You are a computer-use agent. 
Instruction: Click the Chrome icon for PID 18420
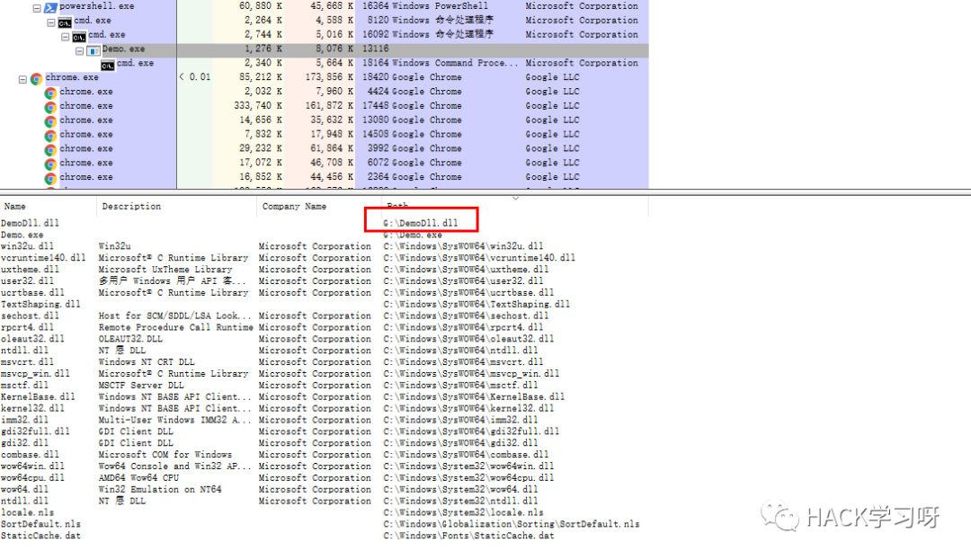37,78
